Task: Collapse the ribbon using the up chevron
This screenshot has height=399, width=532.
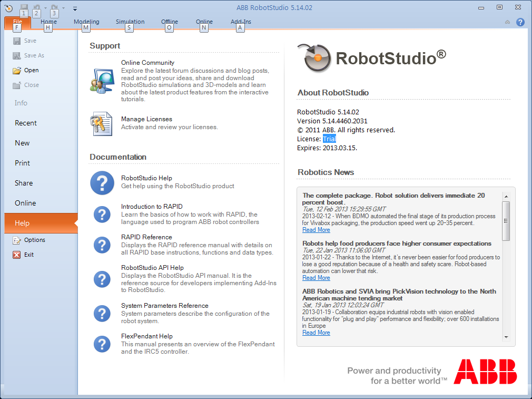Action: [x=507, y=22]
